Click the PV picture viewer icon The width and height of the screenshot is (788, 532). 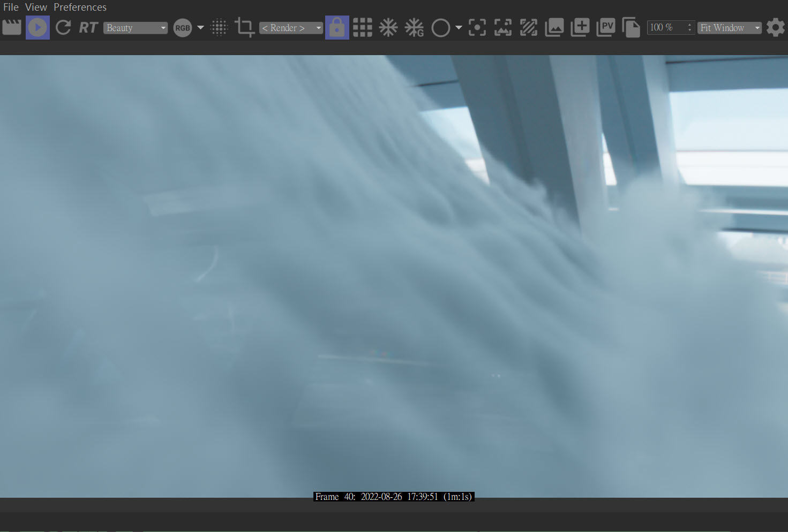[606, 27]
